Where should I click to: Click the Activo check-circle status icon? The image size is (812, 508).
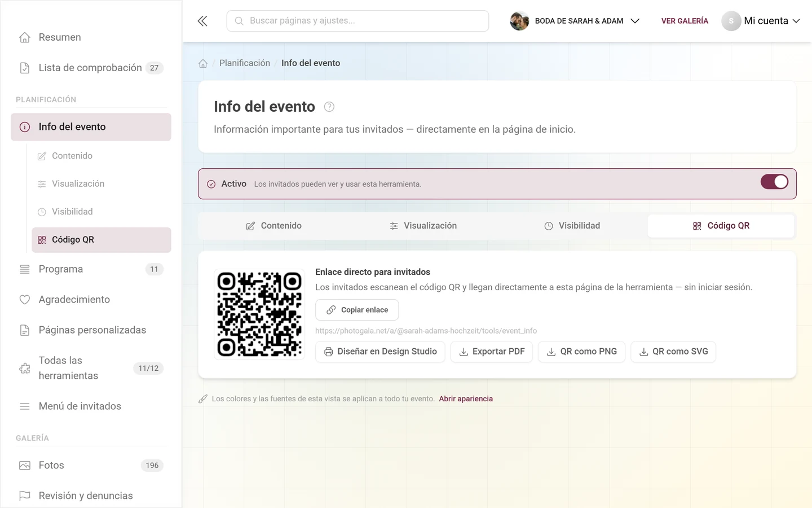(x=211, y=184)
